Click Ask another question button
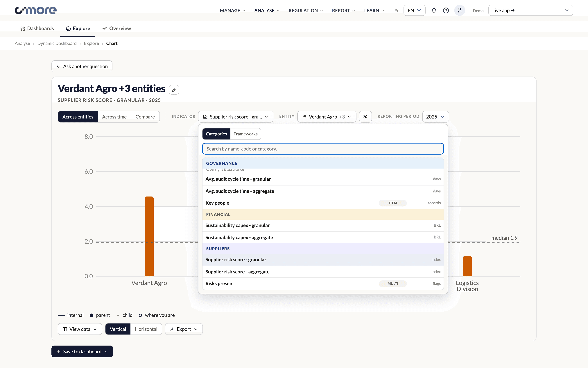This screenshot has height=368, width=588. [x=82, y=66]
